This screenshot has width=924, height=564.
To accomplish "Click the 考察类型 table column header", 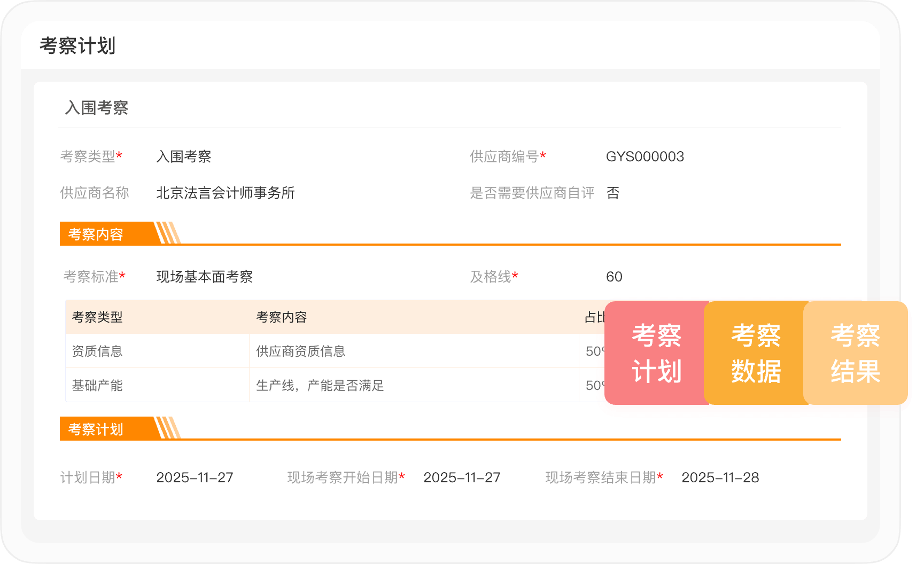I will [97, 317].
